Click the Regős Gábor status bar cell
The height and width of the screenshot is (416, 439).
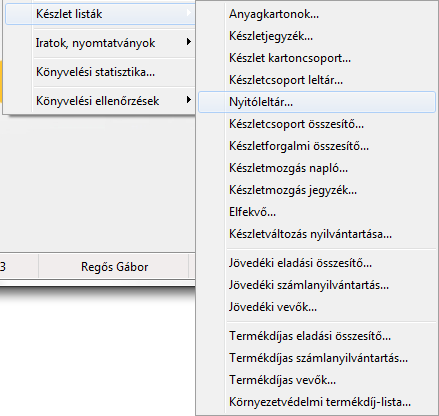[x=114, y=267]
